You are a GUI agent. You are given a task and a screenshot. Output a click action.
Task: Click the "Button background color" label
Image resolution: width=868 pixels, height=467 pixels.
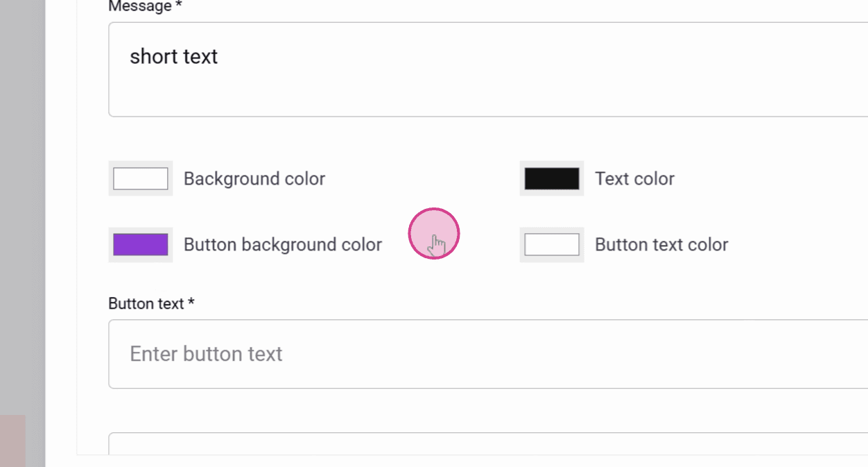click(x=283, y=244)
